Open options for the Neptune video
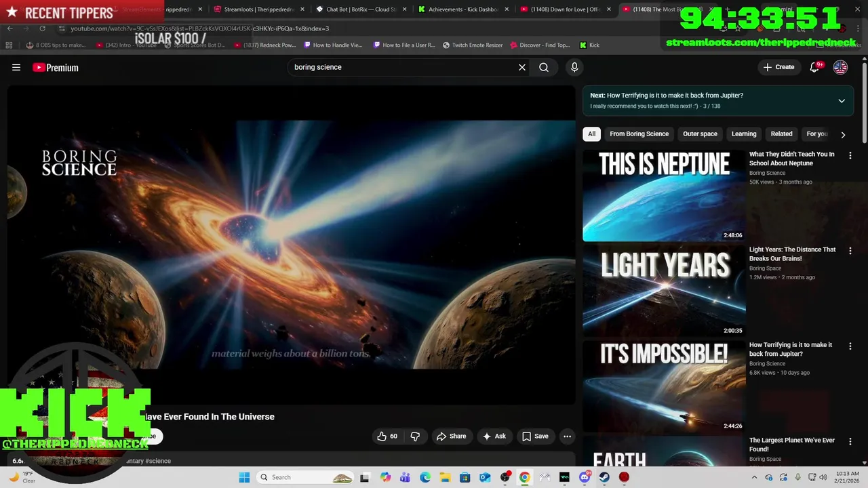Viewport: 868px width, 488px height. [x=850, y=155]
